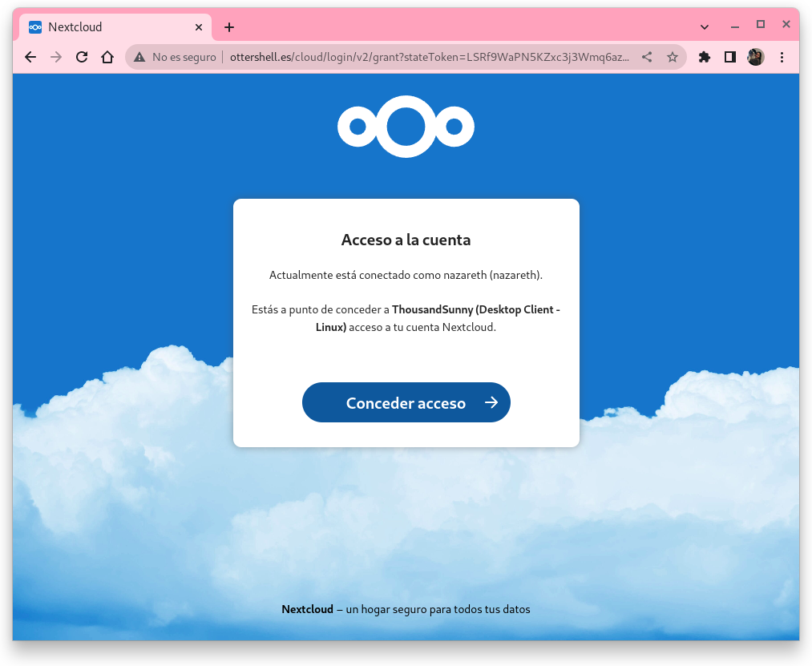The width and height of the screenshot is (812, 666).
Task: Open the browser home page
Action: pyautogui.click(x=107, y=57)
